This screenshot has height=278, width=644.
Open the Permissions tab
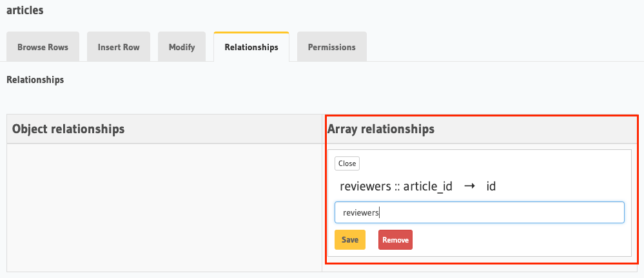click(x=331, y=47)
